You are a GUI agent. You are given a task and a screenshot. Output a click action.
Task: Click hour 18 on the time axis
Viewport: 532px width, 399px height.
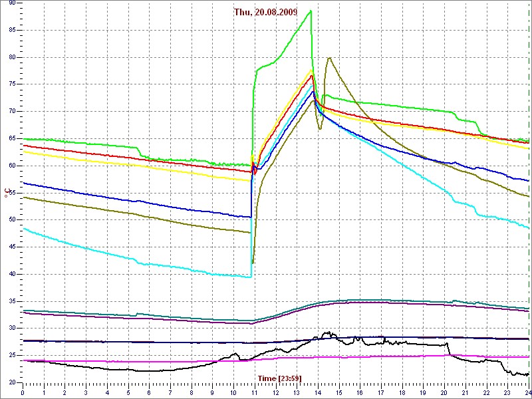tap(402, 392)
